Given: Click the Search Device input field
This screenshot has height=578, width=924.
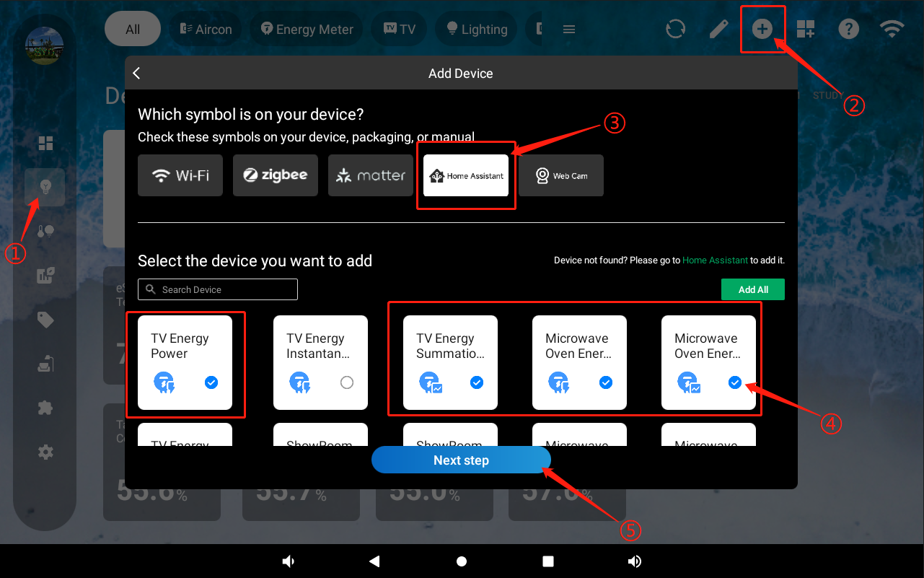Looking at the screenshot, I should pos(218,289).
